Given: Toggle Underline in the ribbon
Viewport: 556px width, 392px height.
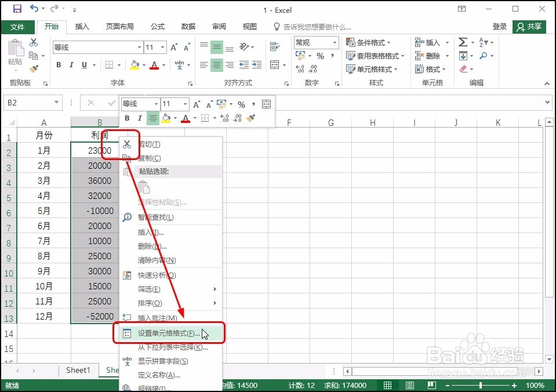Looking at the screenshot, I should [x=84, y=64].
